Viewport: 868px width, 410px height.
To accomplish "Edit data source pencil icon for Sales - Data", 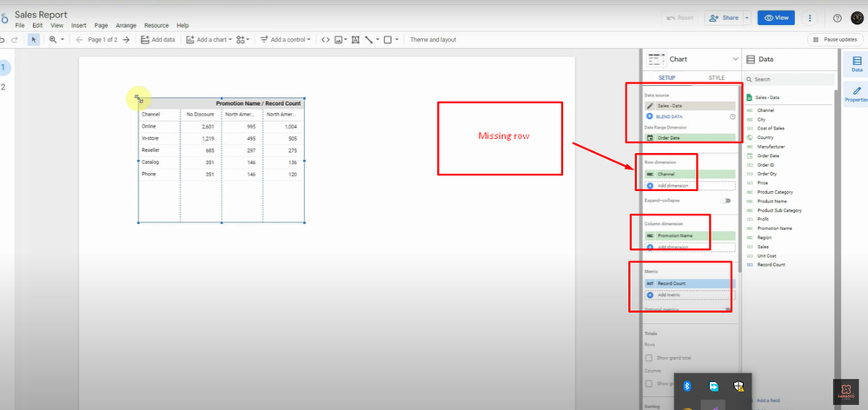I will pyautogui.click(x=650, y=106).
